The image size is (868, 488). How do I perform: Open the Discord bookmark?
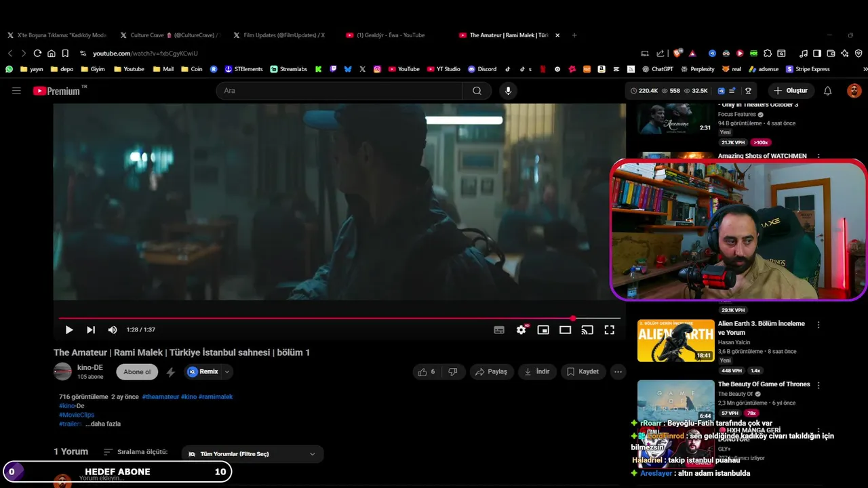482,69
